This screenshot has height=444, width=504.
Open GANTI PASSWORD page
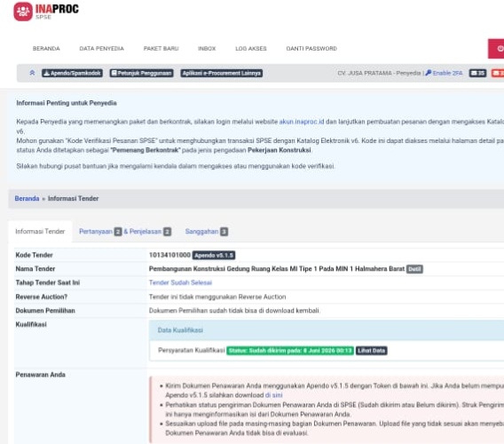(311, 49)
